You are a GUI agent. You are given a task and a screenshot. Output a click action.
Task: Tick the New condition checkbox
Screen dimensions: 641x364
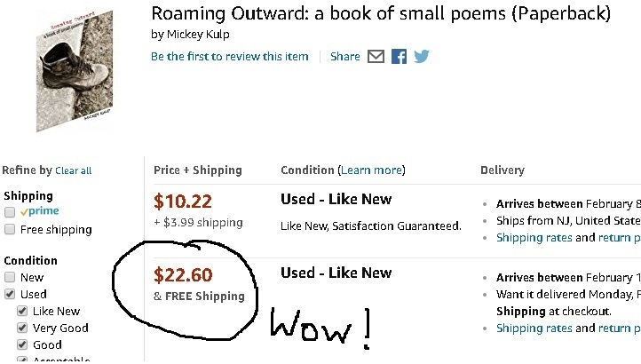pyautogui.click(x=10, y=278)
